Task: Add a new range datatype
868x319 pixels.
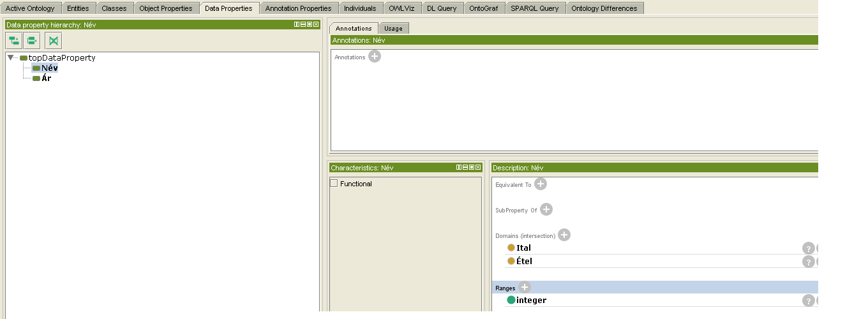Action: click(525, 287)
